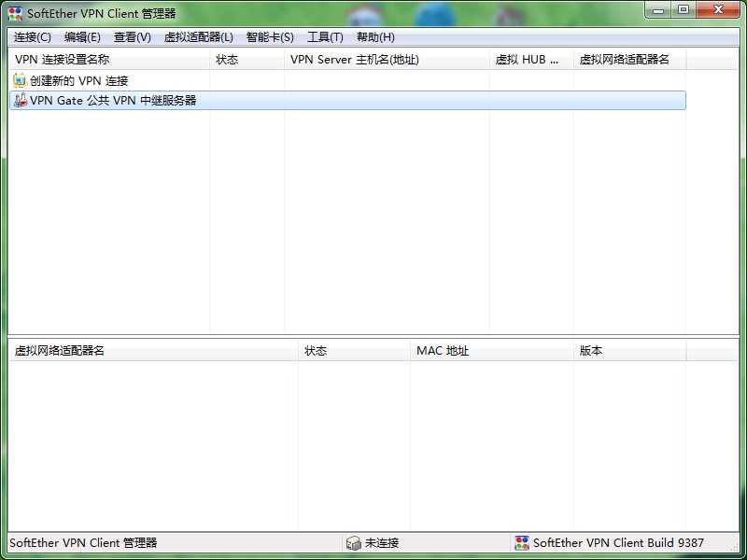
Task: Sort by VPN 连接设置名称 column header
Action: [109, 60]
